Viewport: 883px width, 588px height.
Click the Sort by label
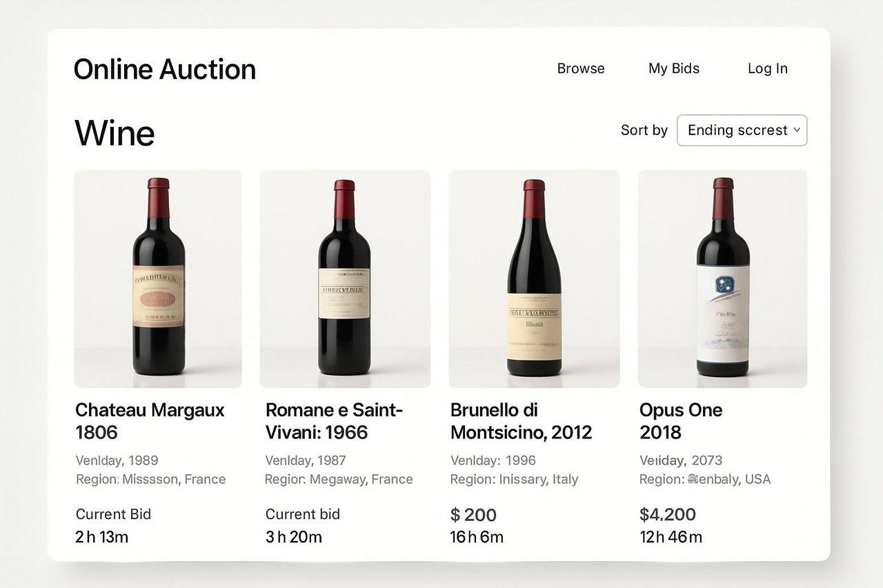coord(644,130)
